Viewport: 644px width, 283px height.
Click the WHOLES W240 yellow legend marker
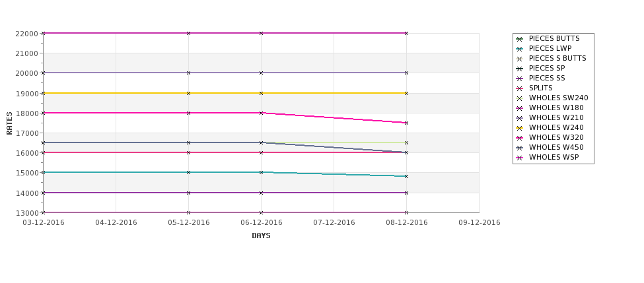tap(519, 128)
